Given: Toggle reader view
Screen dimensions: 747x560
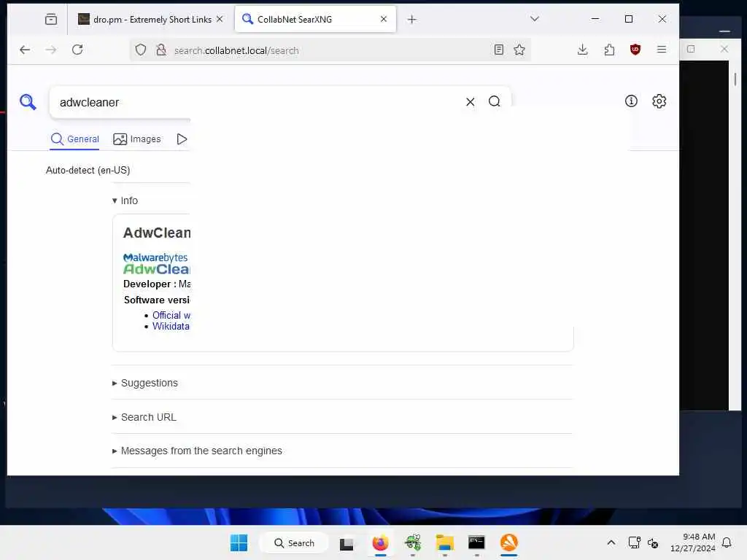Looking at the screenshot, I should coord(499,50).
